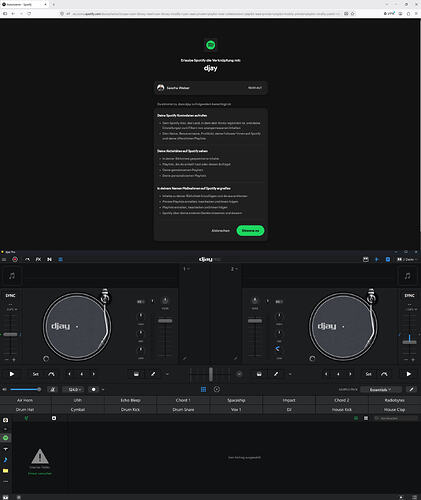Click the metronome icon near the BPM field
This screenshot has height=500, width=421.
(x=52, y=389)
